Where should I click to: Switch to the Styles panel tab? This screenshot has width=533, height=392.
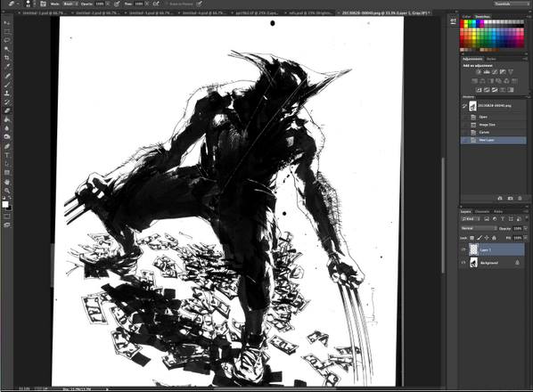(491, 59)
